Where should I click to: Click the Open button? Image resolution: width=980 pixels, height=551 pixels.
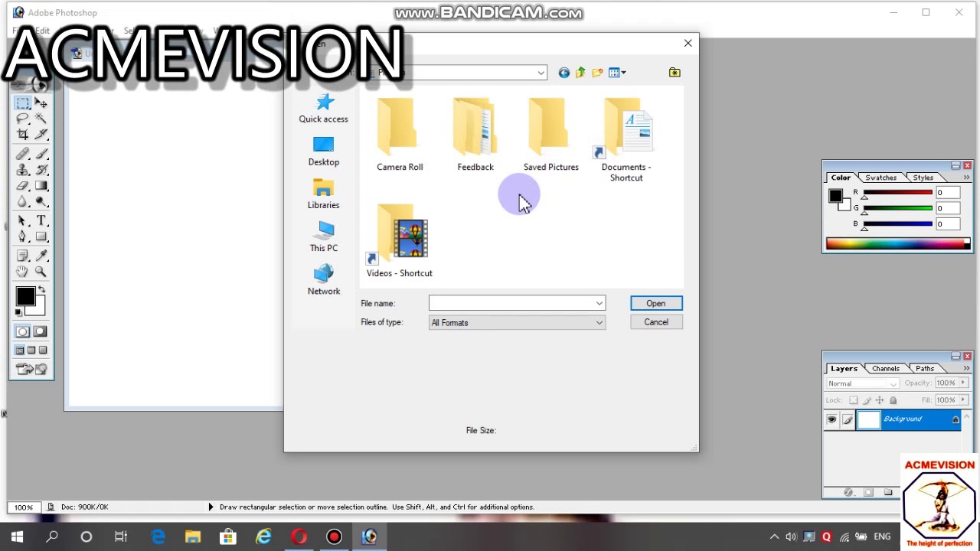656,304
